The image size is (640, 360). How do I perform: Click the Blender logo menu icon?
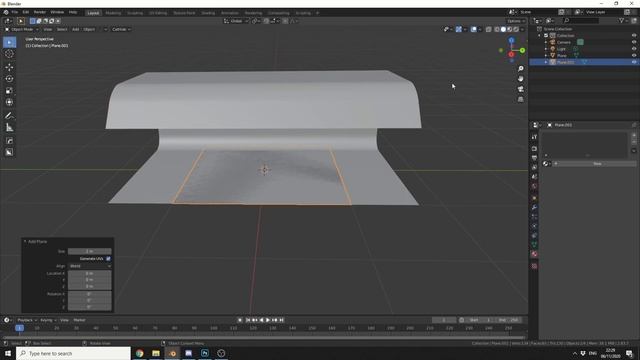click(6, 12)
